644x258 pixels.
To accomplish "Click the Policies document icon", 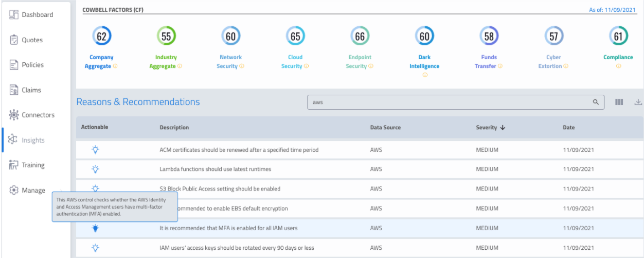I will [x=14, y=65].
